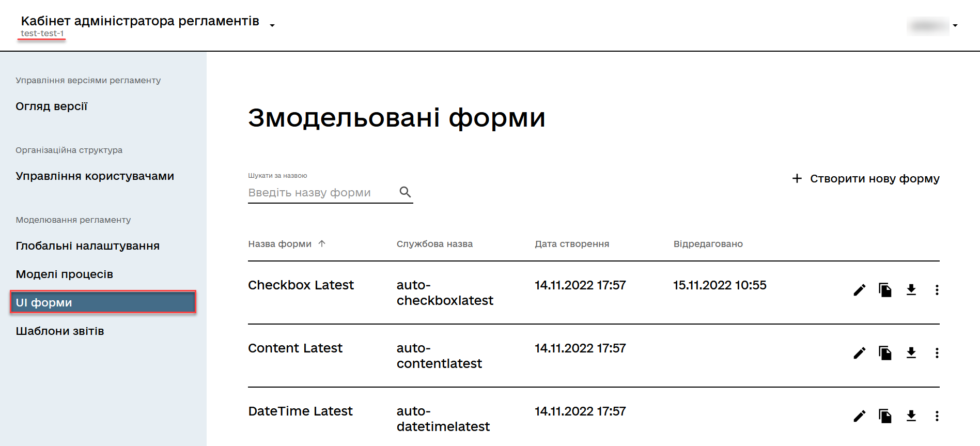
Task: Copy the Content Latest form
Action: (885, 353)
